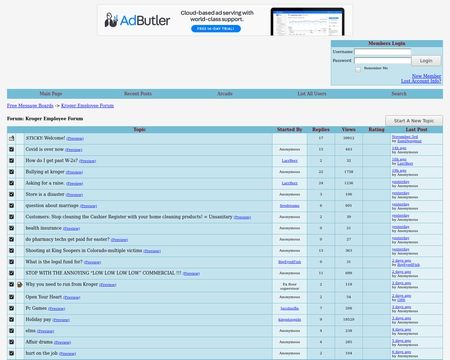Click status icon beside STOP WITH THE ANNOYING commercial topic
The height and width of the screenshot is (360, 450).
point(12,273)
